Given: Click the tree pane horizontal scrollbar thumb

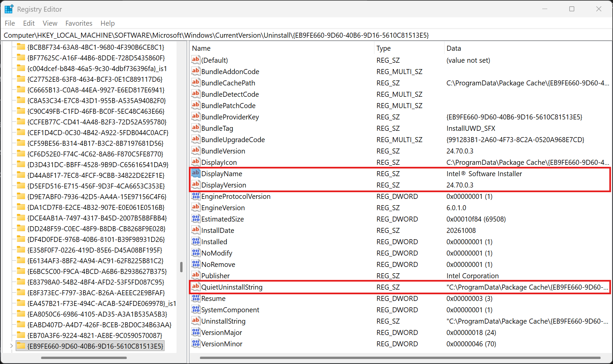Looking at the screenshot, I should (84, 358).
